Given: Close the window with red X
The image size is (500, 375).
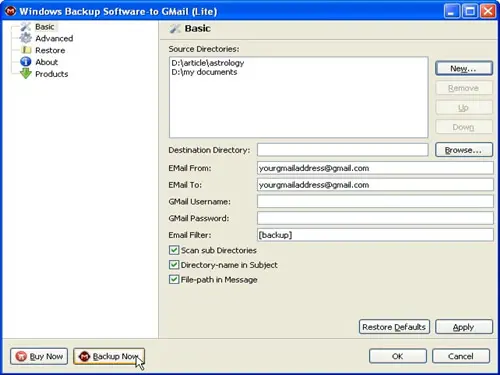Looking at the screenshot, I should point(488,12).
